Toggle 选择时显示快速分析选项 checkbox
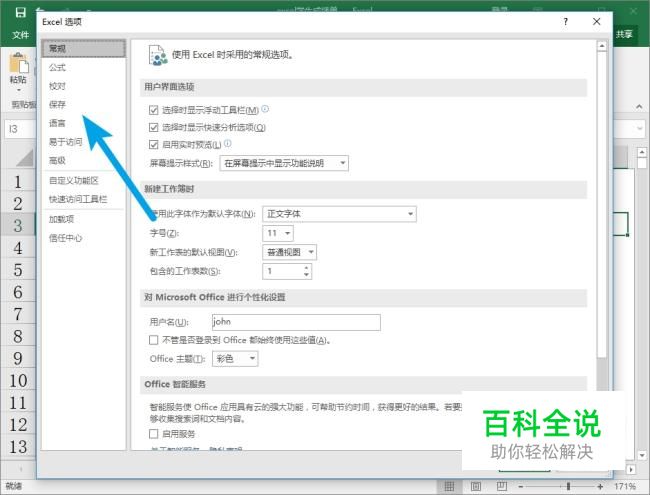 pyautogui.click(x=153, y=127)
